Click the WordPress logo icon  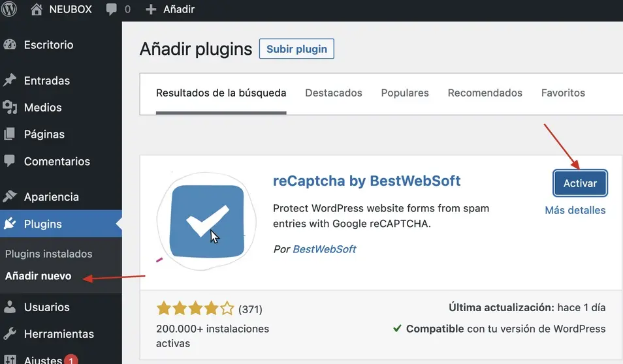tap(10, 9)
